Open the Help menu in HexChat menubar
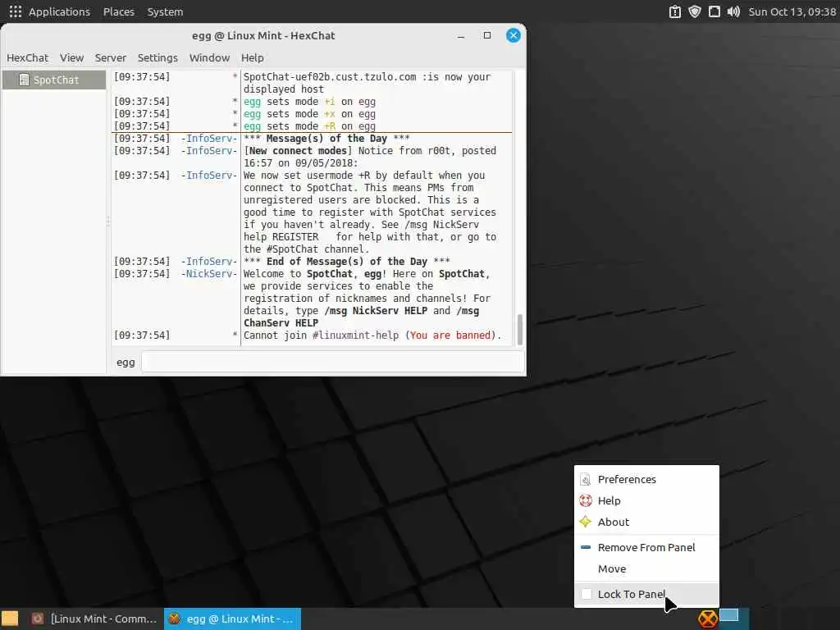 click(x=253, y=58)
